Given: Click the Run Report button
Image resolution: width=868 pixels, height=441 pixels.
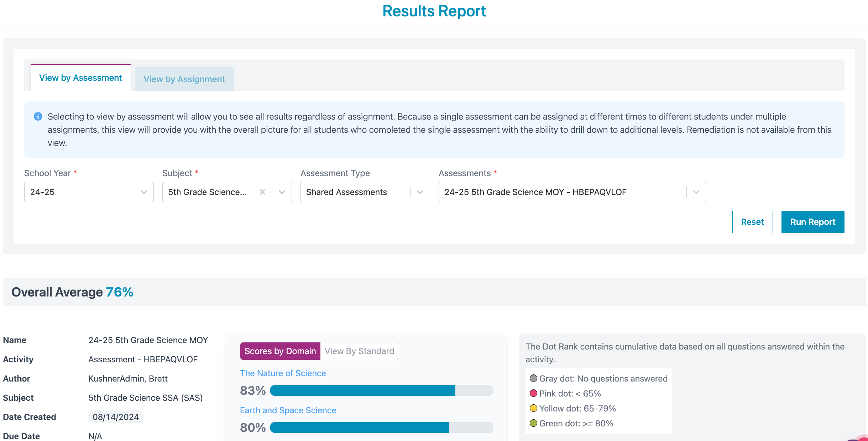Looking at the screenshot, I should pyautogui.click(x=813, y=222).
